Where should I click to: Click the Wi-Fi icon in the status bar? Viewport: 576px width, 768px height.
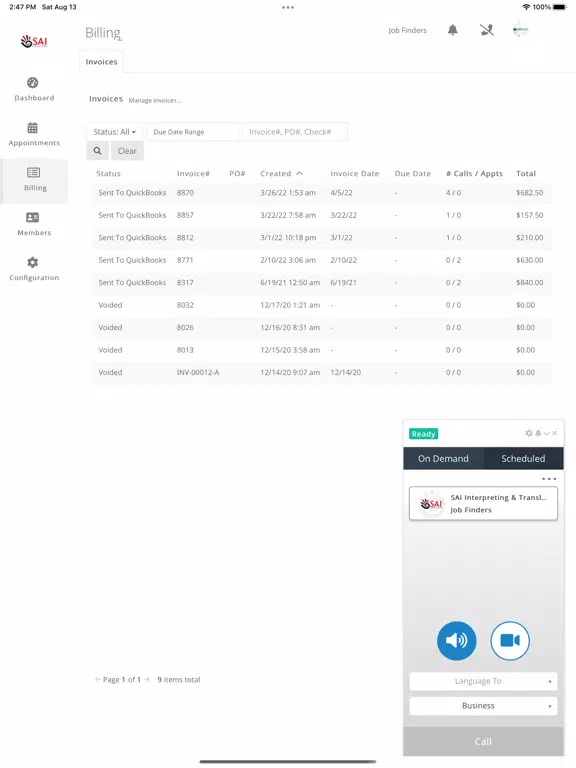point(526,7)
